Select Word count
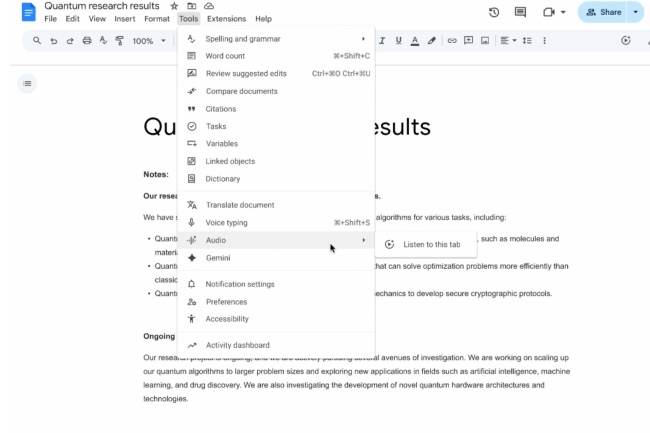 coord(276,56)
